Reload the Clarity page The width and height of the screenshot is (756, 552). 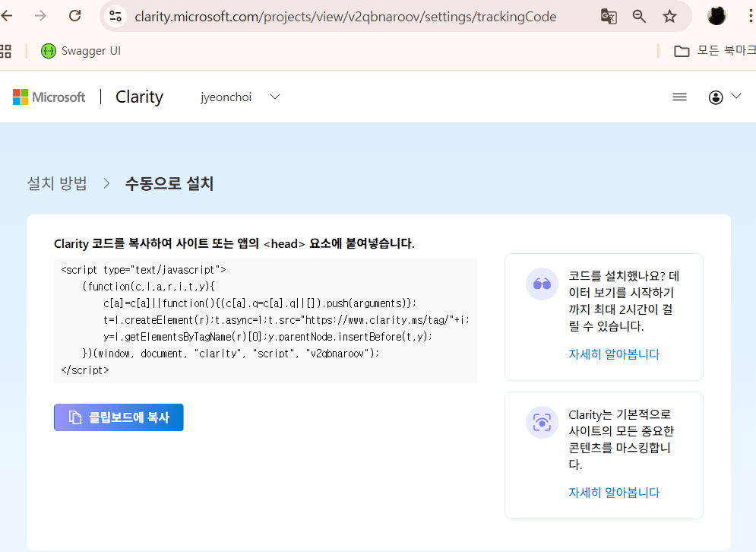coord(74,16)
